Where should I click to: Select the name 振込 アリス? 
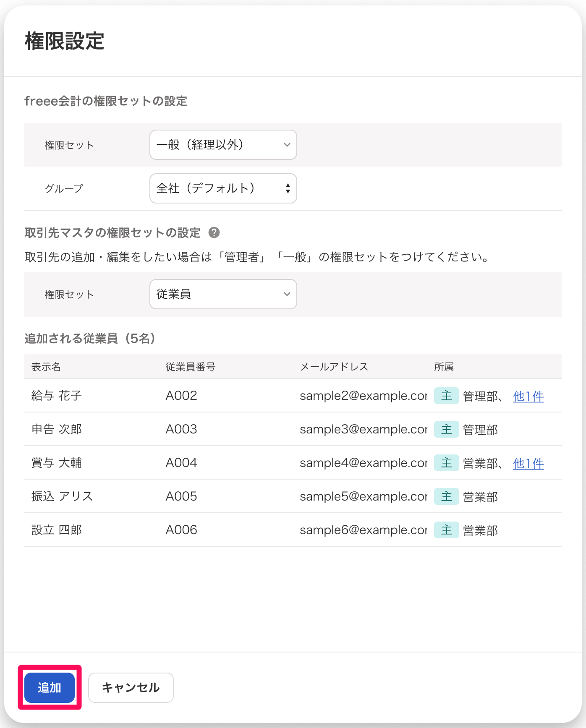coord(62,496)
